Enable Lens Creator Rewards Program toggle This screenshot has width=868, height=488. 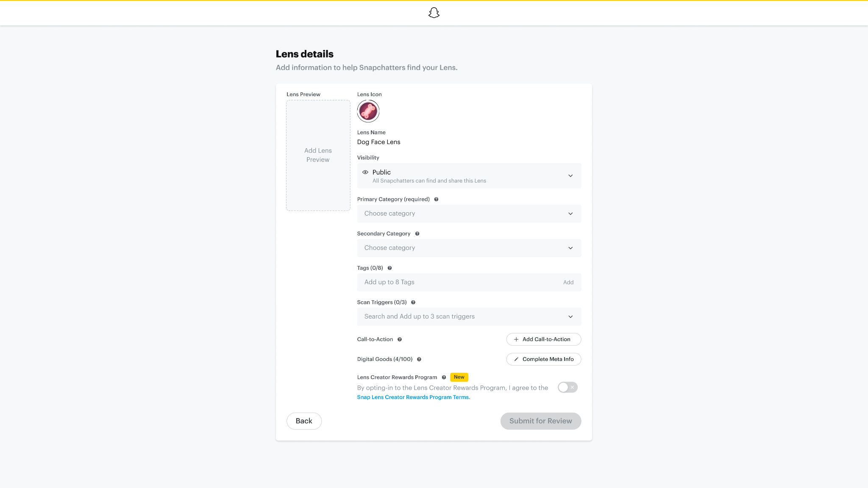tap(568, 387)
